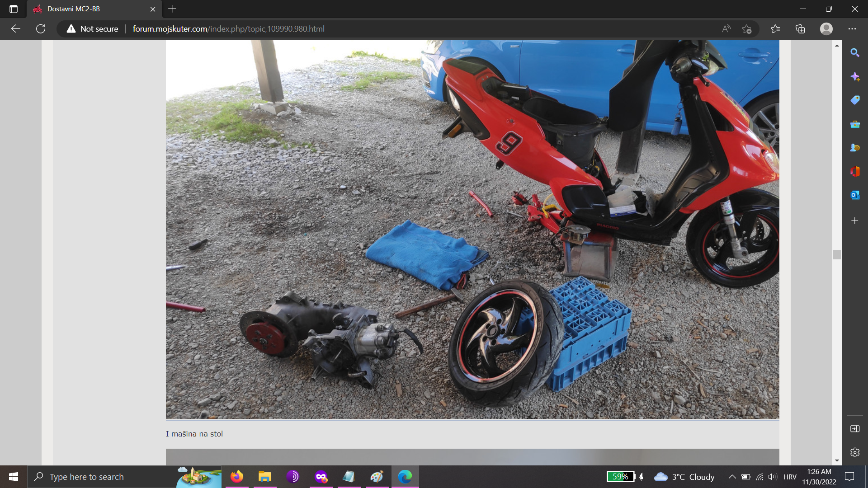Open the Wi-Fi network panel

click(759, 477)
